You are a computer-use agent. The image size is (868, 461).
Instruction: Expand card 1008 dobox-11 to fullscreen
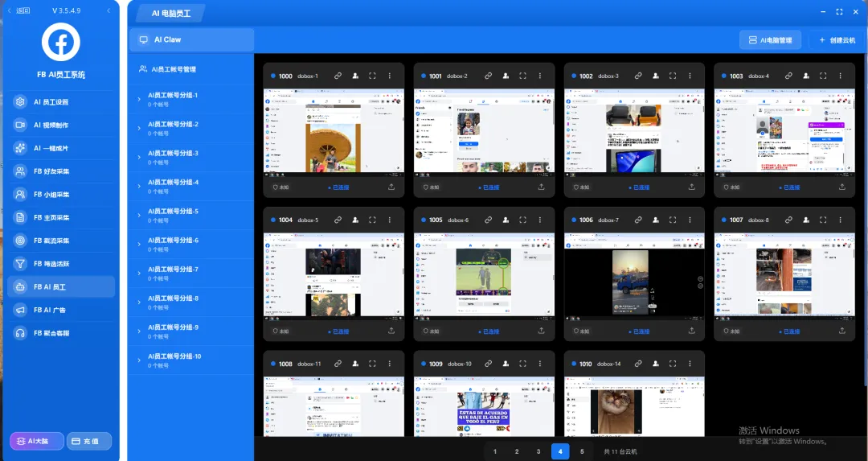pos(372,364)
